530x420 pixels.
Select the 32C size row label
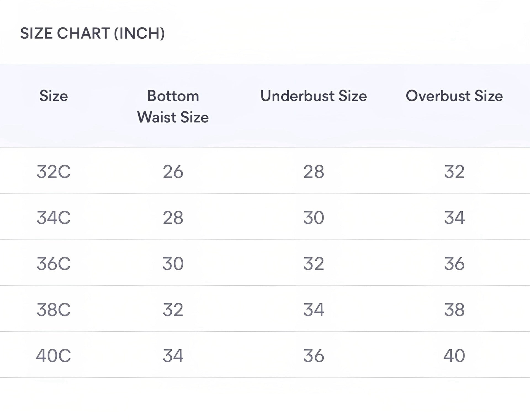click(x=54, y=171)
